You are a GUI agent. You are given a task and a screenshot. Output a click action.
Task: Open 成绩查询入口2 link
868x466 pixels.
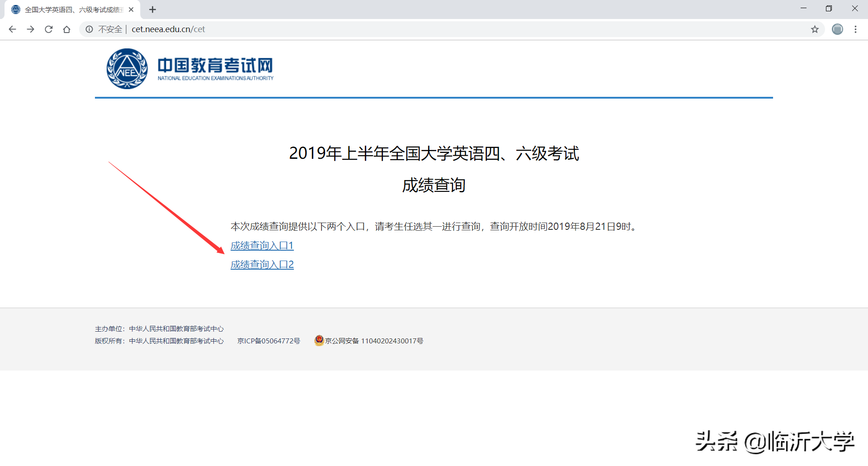tap(262, 264)
